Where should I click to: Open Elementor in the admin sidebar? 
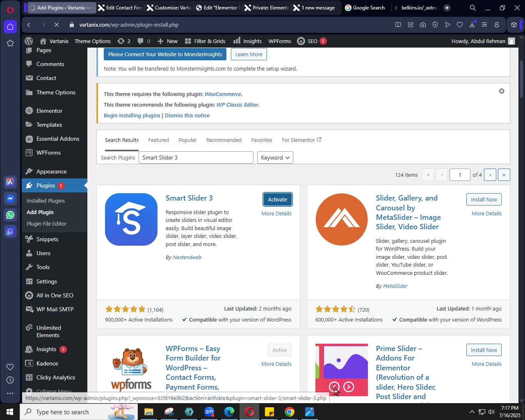click(49, 111)
